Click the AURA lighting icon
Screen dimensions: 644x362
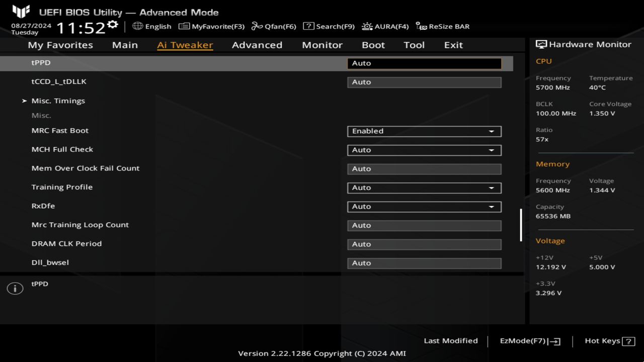click(x=367, y=26)
